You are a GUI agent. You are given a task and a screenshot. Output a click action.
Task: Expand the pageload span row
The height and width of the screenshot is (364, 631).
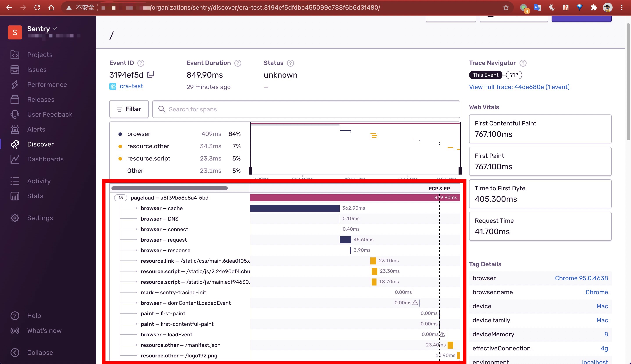click(x=120, y=198)
